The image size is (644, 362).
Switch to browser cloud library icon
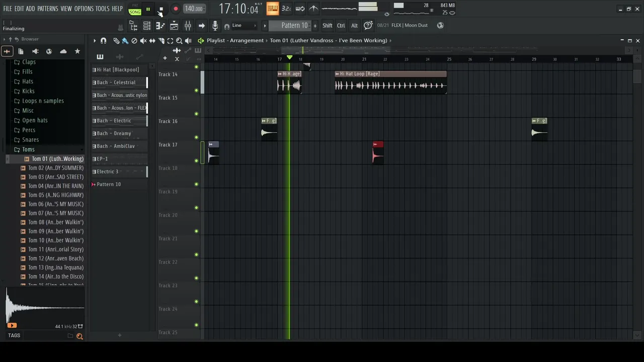click(63, 51)
